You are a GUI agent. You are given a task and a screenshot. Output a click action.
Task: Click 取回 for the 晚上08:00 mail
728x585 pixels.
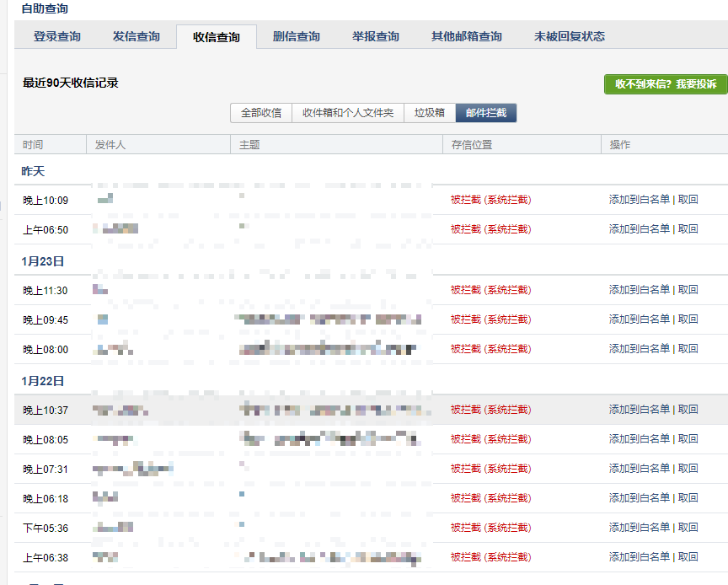tap(688, 349)
